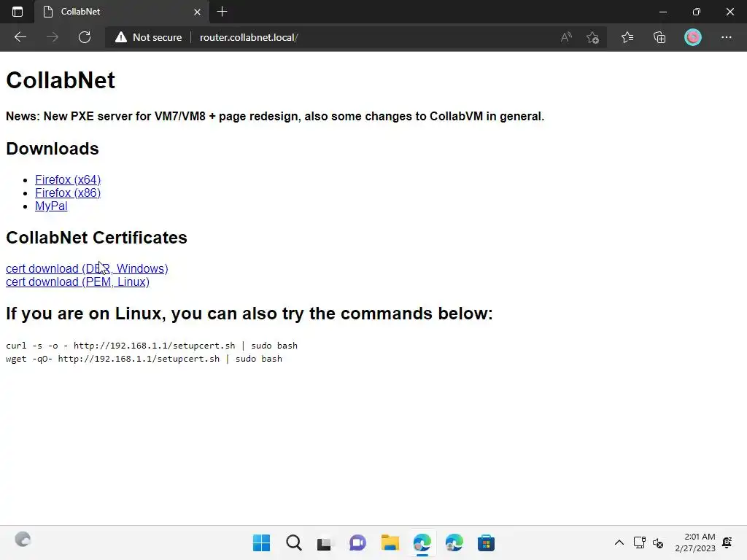Open Edge Settings and more menu
Screen dimensions: 747x560
click(x=726, y=37)
